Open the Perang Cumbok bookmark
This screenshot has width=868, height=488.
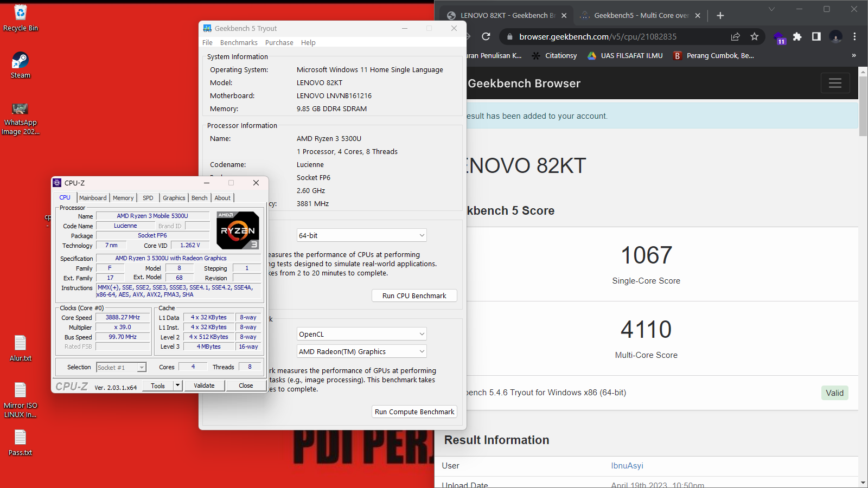(x=713, y=55)
